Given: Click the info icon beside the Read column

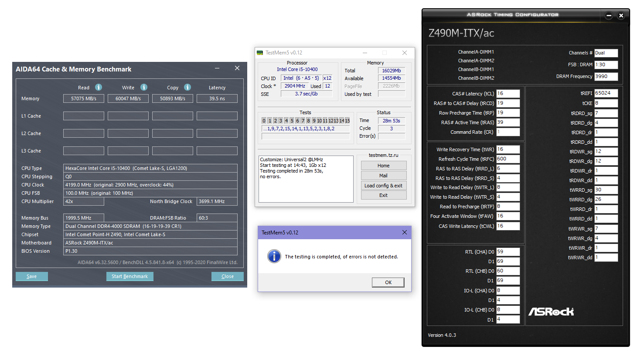Looking at the screenshot, I should click(x=99, y=87).
